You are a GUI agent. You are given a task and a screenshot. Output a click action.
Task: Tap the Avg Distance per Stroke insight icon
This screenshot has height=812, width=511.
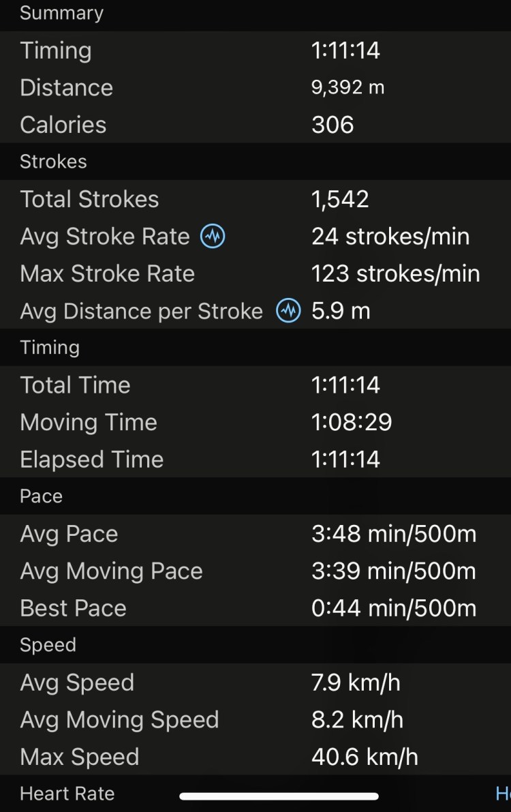pos(288,311)
